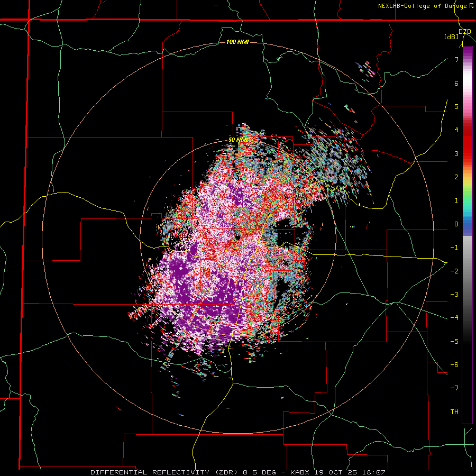Click the 1 value on the scale
Viewport: 476px width, 476px height.
(456, 200)
